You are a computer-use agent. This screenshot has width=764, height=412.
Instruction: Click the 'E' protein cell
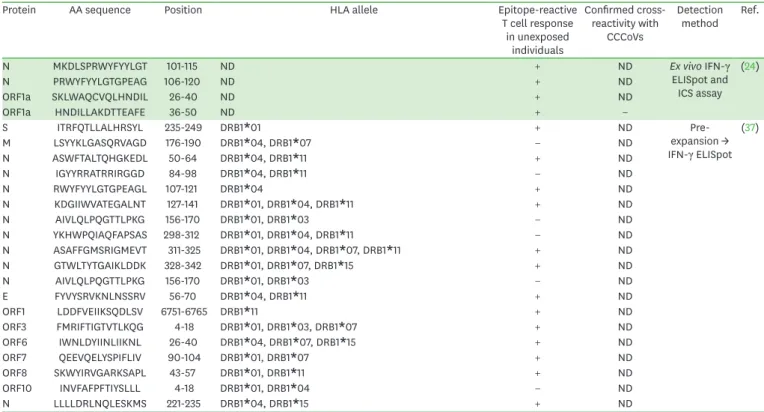(x=5, y=297)
